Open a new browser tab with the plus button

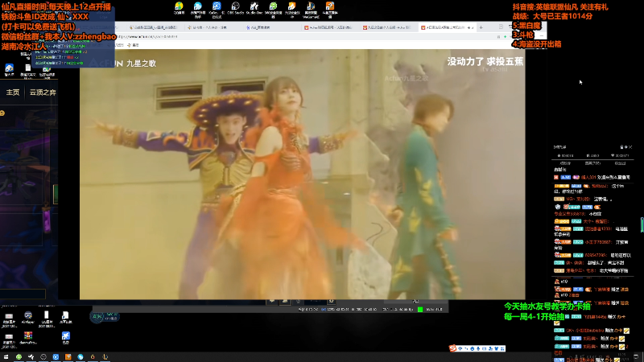coord(481,27)
